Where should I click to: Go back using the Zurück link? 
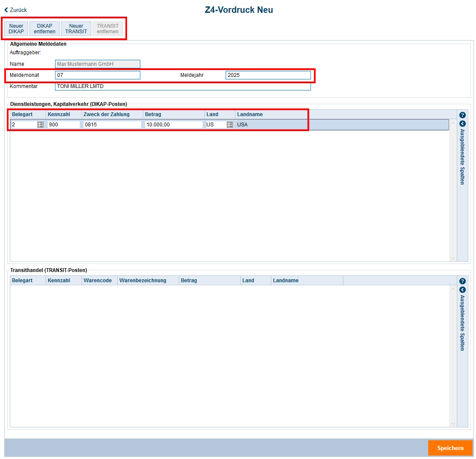tap(16, 10)
